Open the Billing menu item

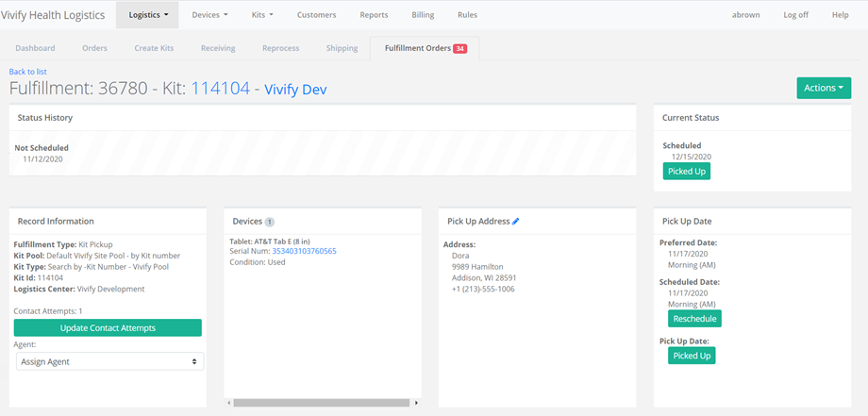(423, 15)
